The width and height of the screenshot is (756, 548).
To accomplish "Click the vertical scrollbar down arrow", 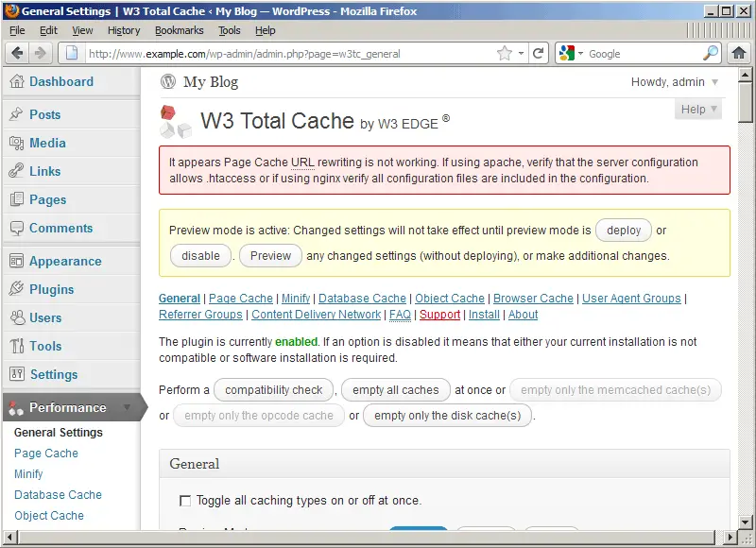I will [x=745, y=522].
